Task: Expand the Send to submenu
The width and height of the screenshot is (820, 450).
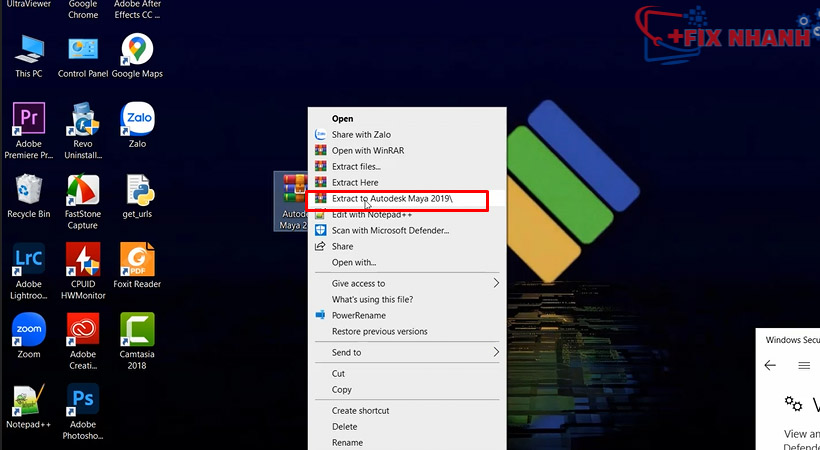Action: tap(407, 353)
